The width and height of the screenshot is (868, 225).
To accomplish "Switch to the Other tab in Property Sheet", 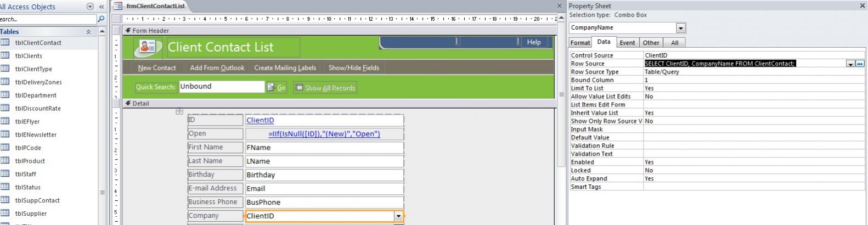I will click(x=651, y=42).
